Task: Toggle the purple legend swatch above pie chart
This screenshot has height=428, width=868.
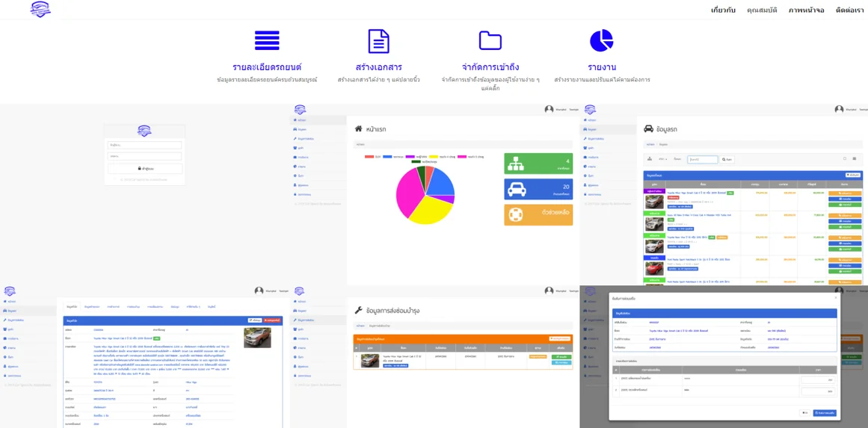Action: 410,157
